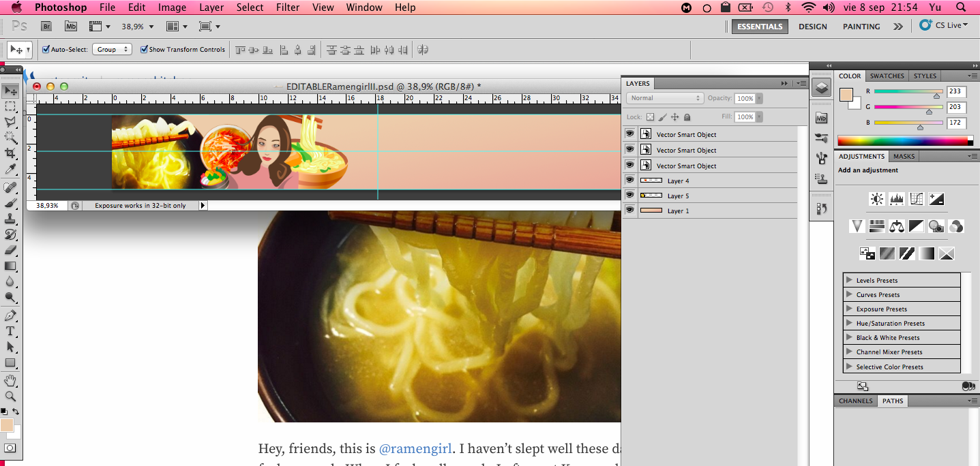980x466 pixels.
Task: Add a Brightness/Contrast adjustment
Action: [877, 199]
